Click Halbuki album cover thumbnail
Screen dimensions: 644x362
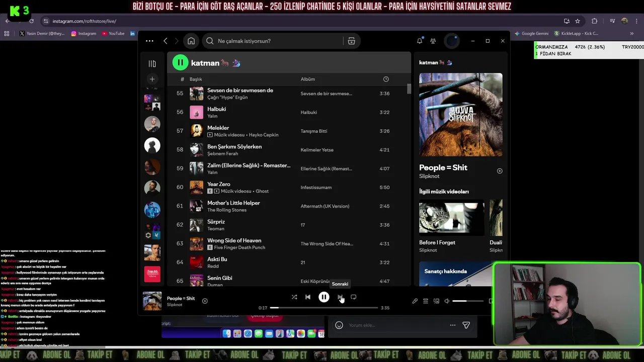coord(196,112)
